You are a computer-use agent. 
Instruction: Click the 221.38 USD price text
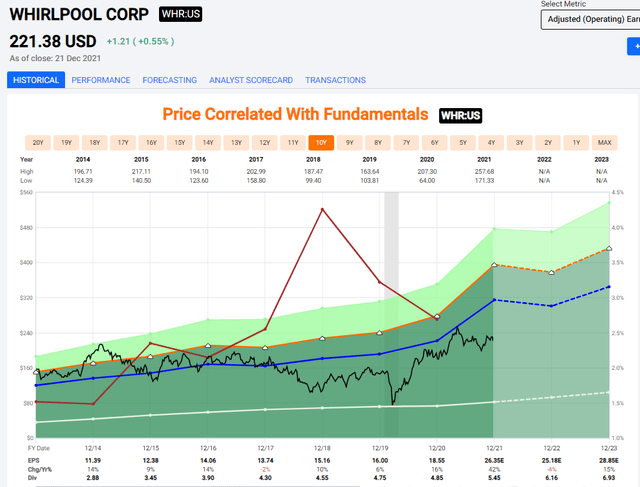[53, 42]
